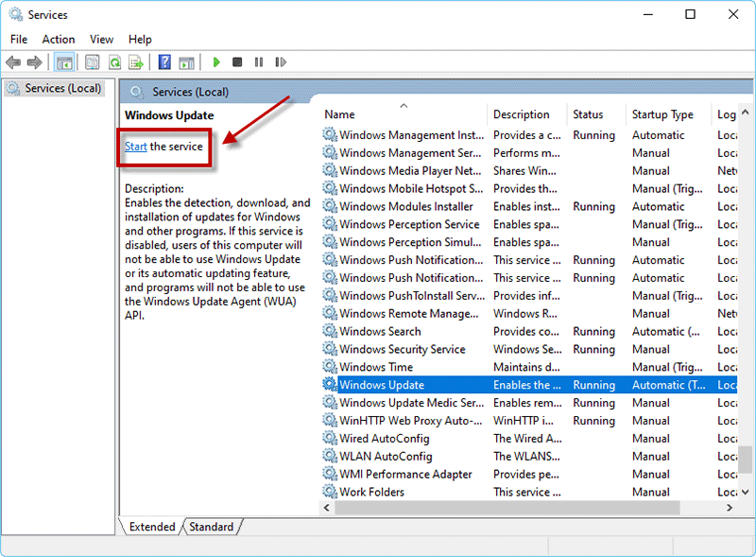Click 'The WLANS...' description cell
Image resolution: width=756 pixels, height=557 pixels.
point(526,456)
